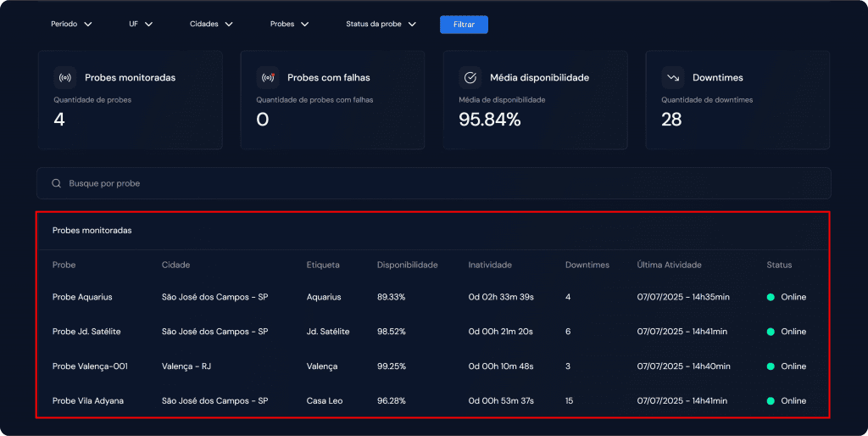Focus the Busque por probe field
The image size is (868, 436).
point(433,183)
